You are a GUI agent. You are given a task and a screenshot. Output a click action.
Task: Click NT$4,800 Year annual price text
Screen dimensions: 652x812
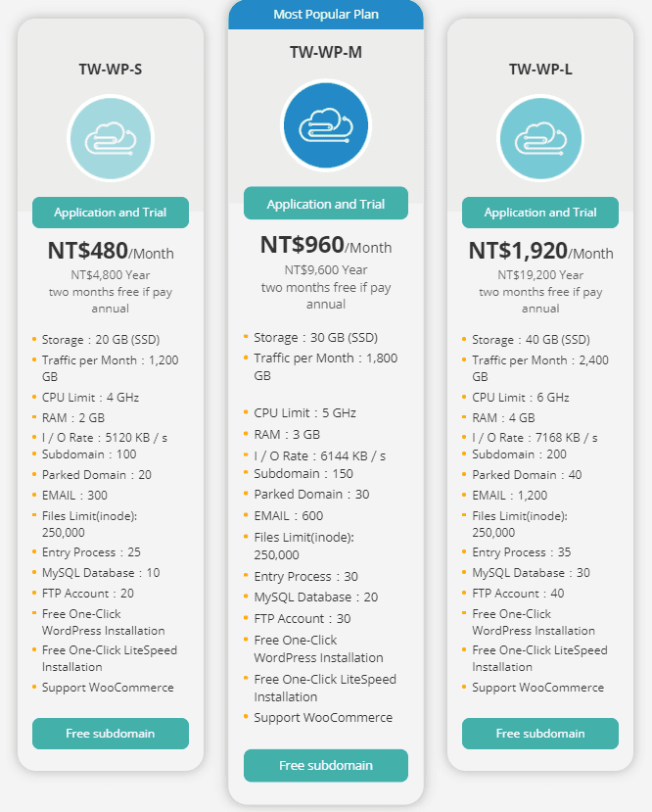(110, 275)
